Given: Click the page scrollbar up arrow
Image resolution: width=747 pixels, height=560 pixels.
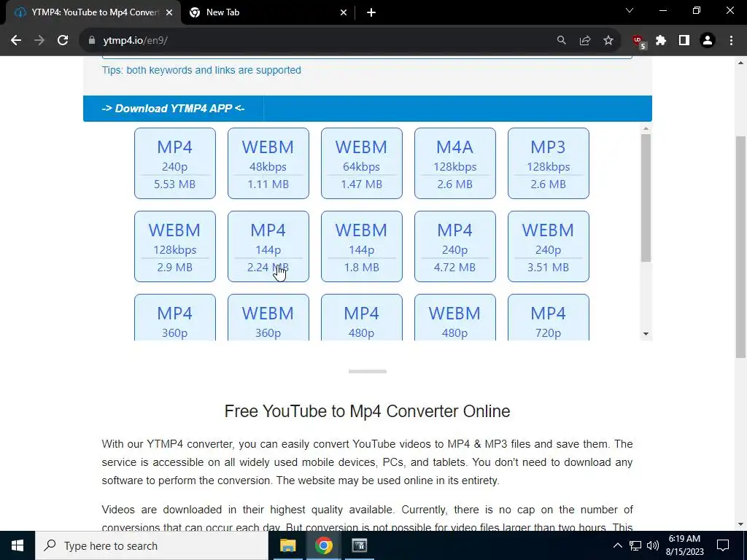Looking at the screenshot, I should 740,63.
